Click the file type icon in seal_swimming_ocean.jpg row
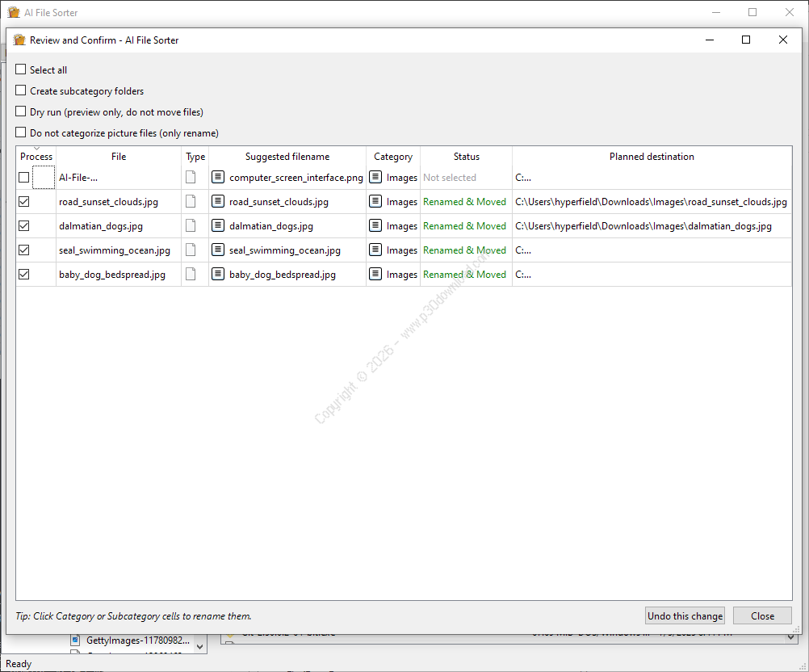This screenshot has height=672, width=809. tap(191, 250)
